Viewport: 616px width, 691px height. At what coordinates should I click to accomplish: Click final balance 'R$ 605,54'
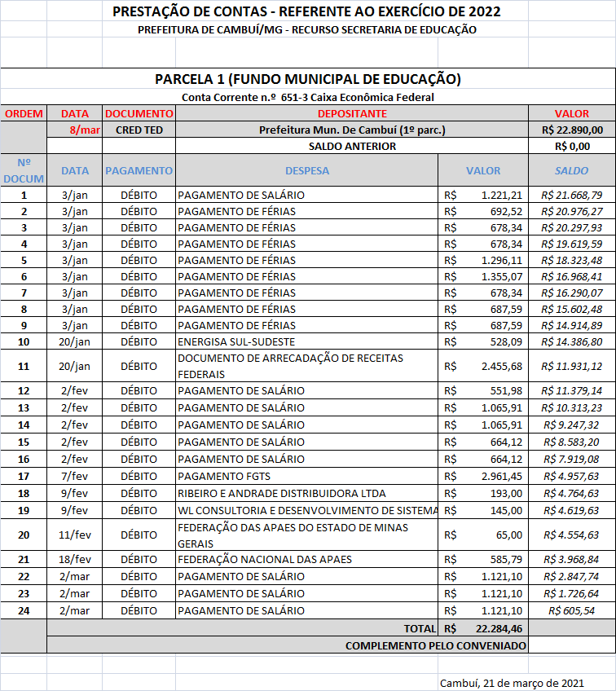(x=572, y=611)
